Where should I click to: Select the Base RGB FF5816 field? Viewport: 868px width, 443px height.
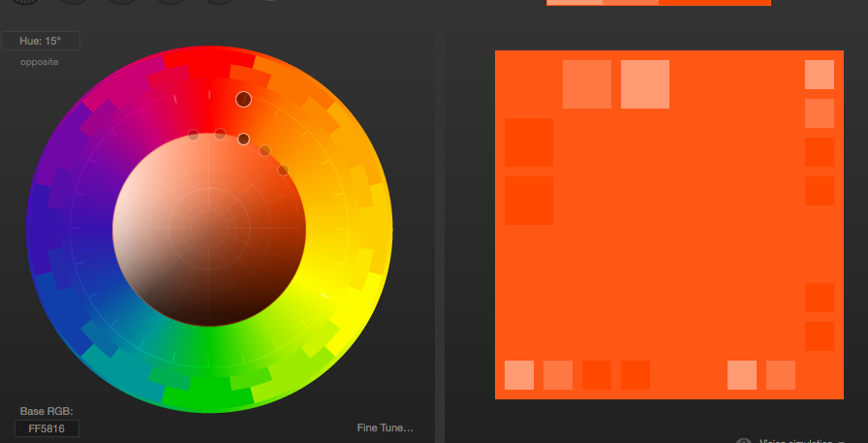pos(46,428)
